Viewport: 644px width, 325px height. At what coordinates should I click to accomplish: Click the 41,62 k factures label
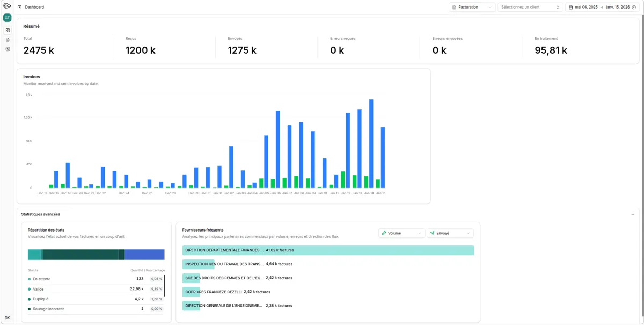tap(280, 250)
